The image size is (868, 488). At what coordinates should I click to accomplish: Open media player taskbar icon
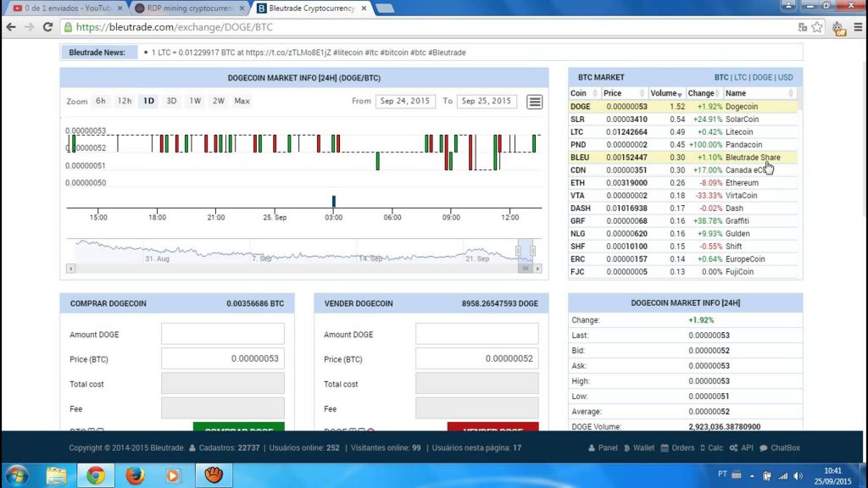[173, 475]
